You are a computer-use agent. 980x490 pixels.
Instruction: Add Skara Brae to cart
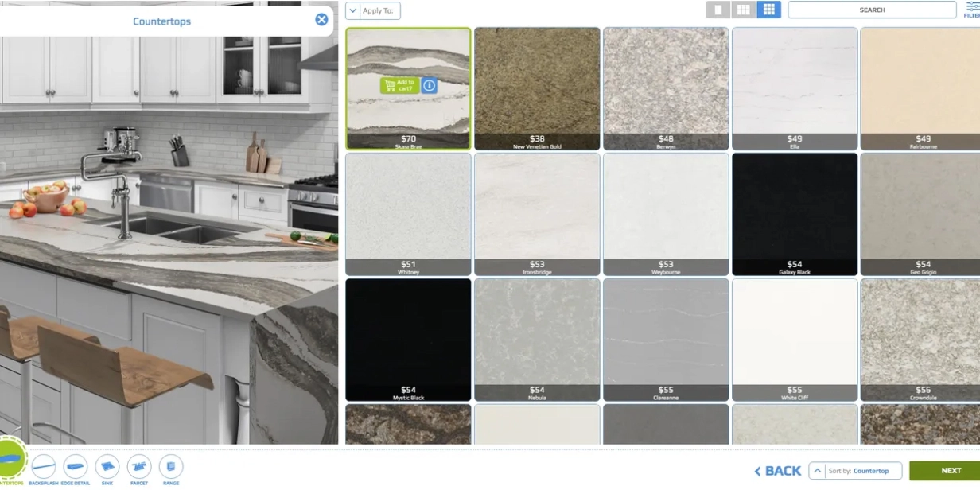[399, 85]
